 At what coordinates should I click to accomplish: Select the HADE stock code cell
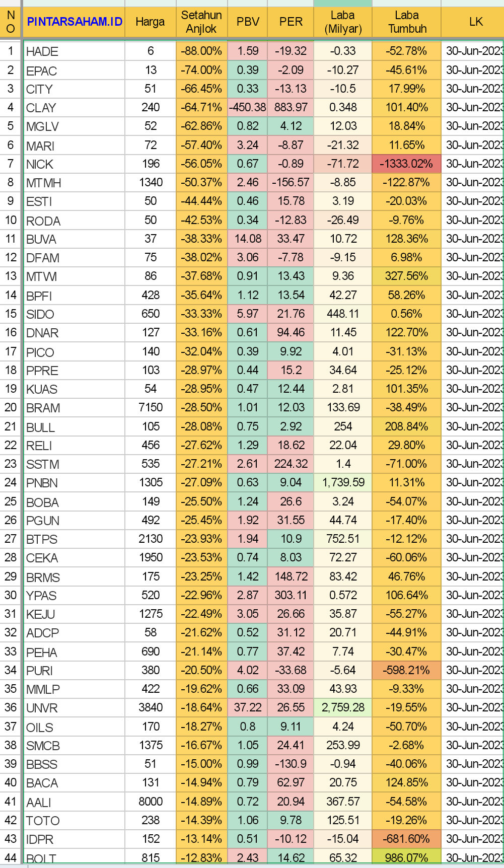[x=74, y=51]
